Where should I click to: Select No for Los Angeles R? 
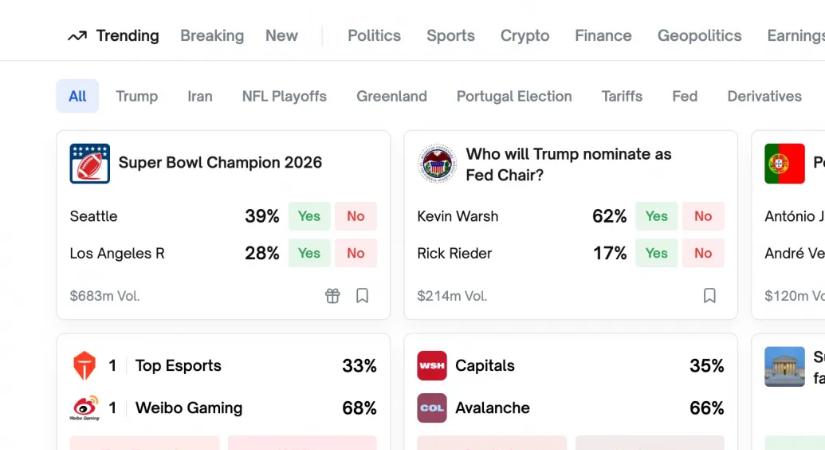[356, 253]
